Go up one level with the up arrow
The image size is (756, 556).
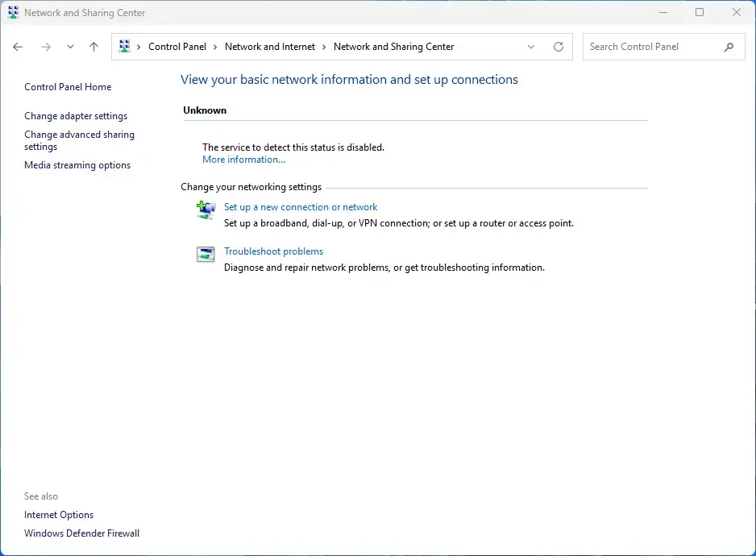93,47
